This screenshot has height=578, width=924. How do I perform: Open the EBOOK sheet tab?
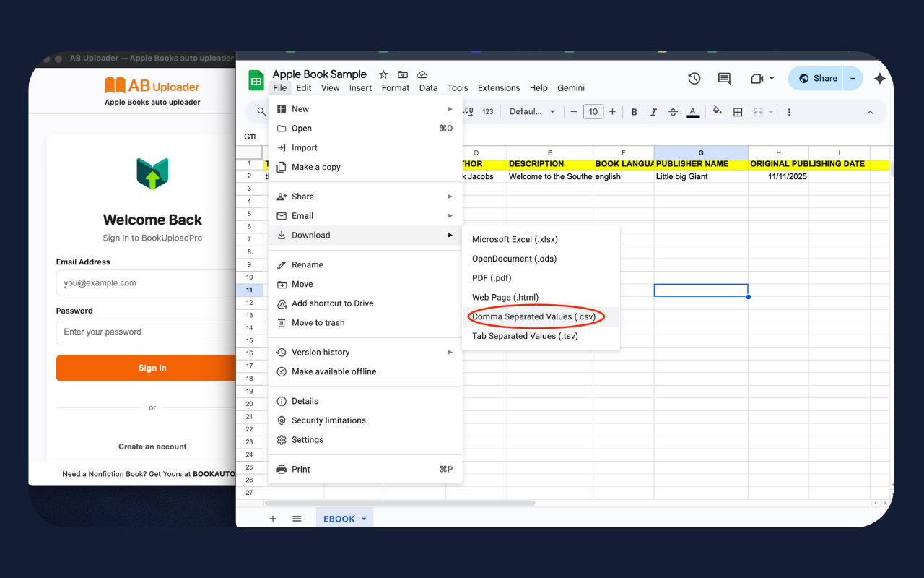click(x=339, y=519)
